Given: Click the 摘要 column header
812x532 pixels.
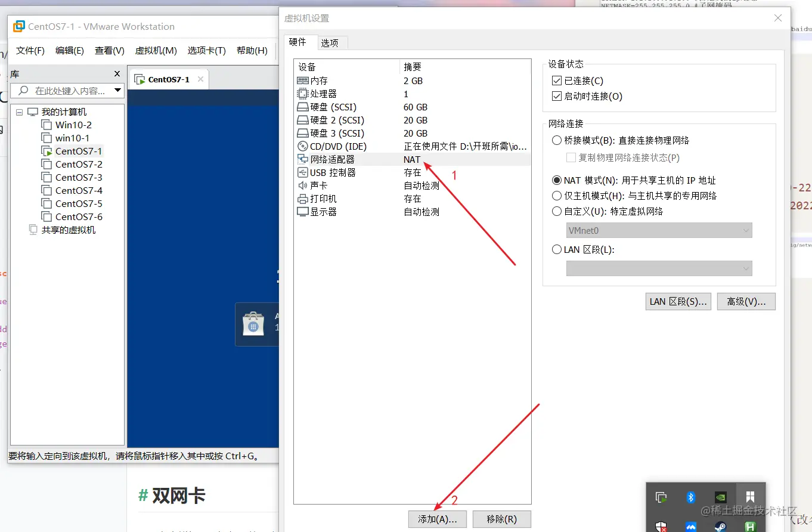Looking at the screenshot, I should pos(464,66).
